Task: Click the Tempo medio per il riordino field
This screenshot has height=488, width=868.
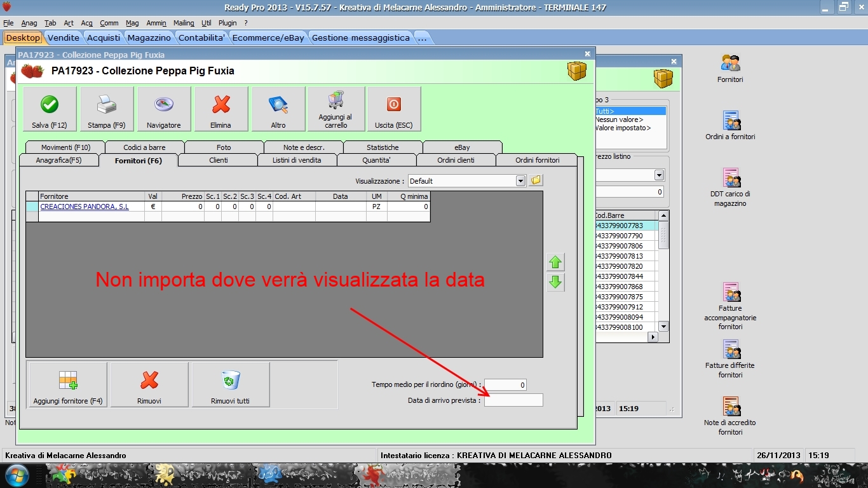Action: [x=505, y=385]
